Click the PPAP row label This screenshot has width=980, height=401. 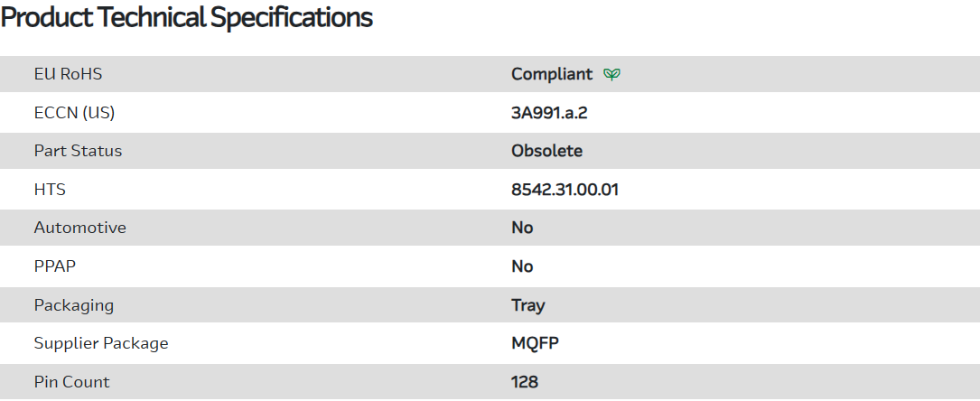[x=54, y=266]
